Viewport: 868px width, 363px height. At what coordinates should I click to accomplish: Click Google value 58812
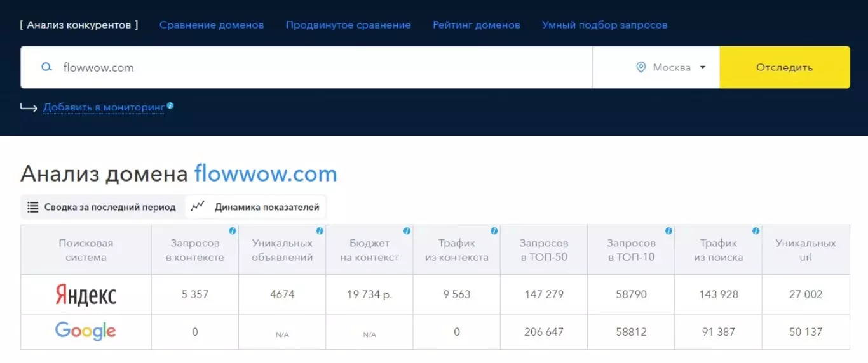(632, 331)
